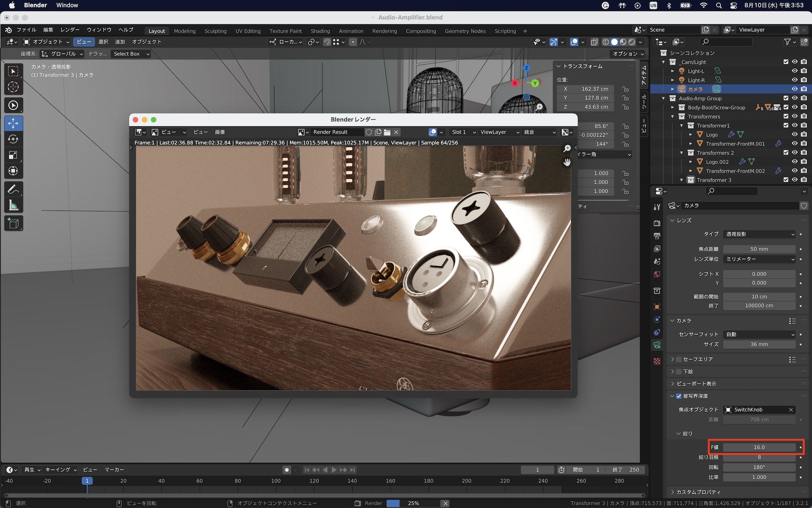Switch to the Shading workspace tab
This screenshot has width=812, height=508.
click(320, 31)
